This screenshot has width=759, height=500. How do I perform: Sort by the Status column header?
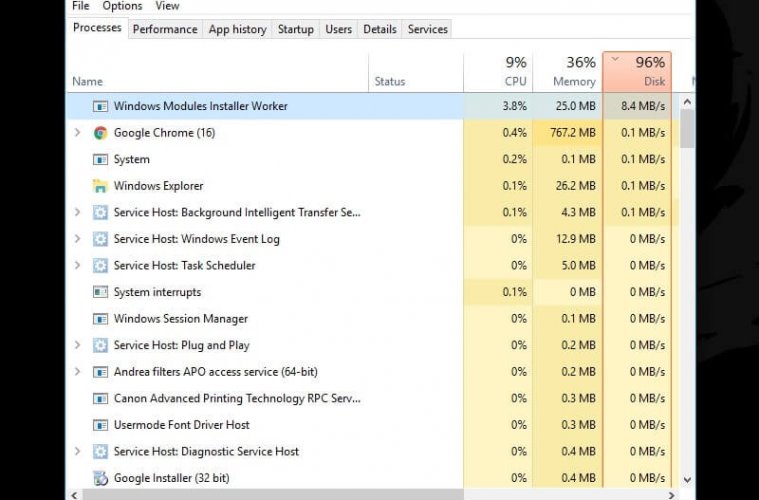click(x=416, y=72)
